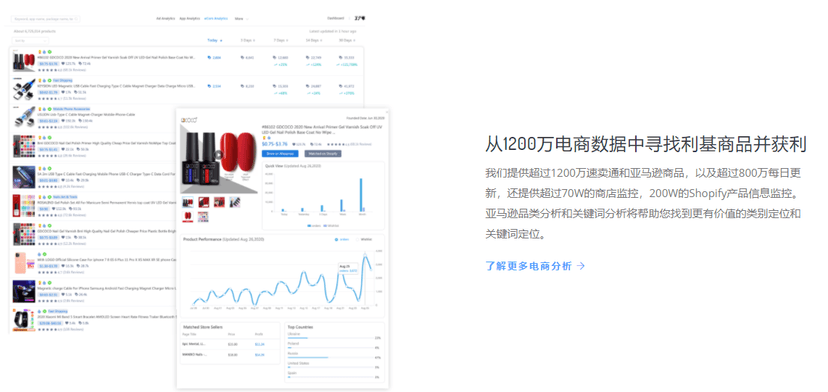
Task: Click the GDCOCO brand logo in popup
Action: tap(190, 120)
